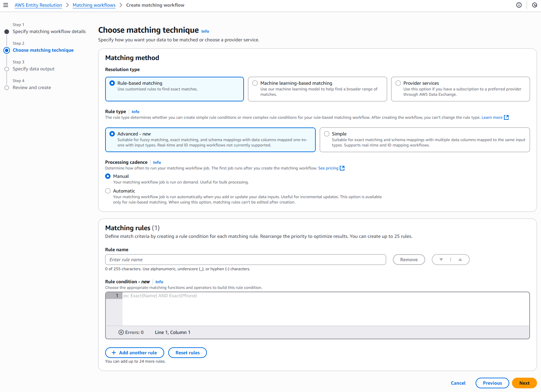
Task: Click the external link icon next to See pricing
Action: tap(342, 168)
